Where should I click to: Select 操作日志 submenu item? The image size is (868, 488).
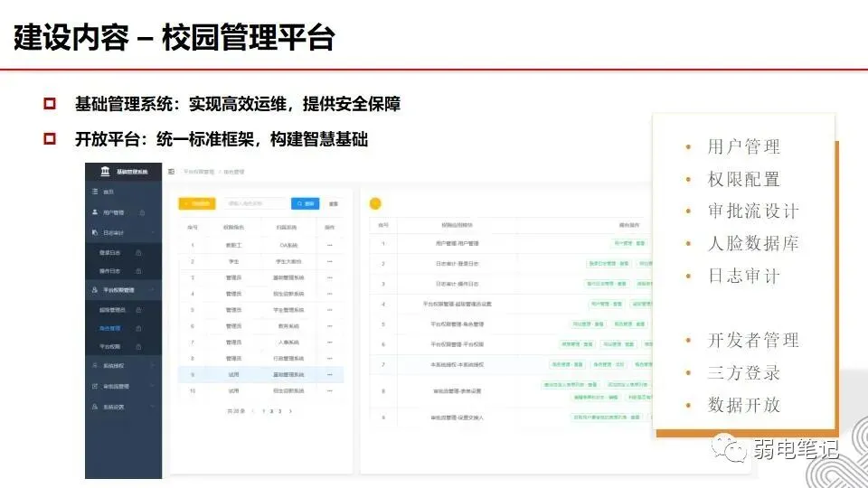click(109, 271)
